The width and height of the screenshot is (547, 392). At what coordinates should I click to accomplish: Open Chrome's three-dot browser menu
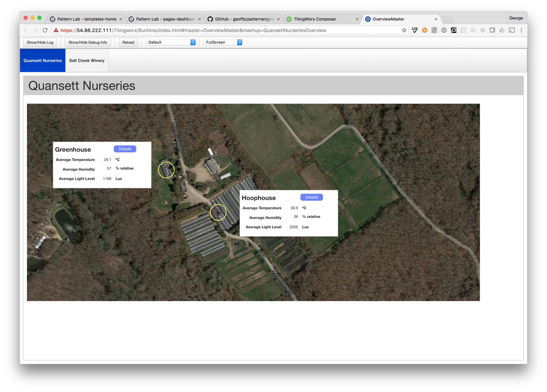click(x=521, y=30)
